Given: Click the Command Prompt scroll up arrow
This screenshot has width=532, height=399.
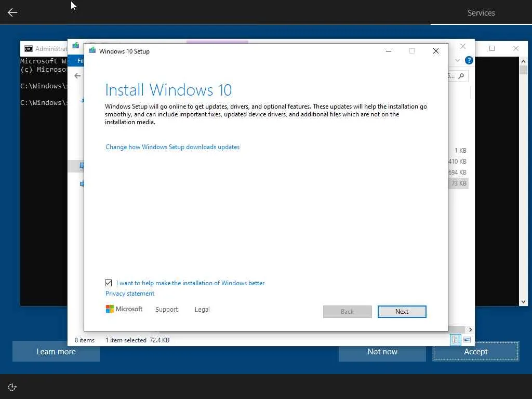Looking at the screenshot, I should (523, 61).
